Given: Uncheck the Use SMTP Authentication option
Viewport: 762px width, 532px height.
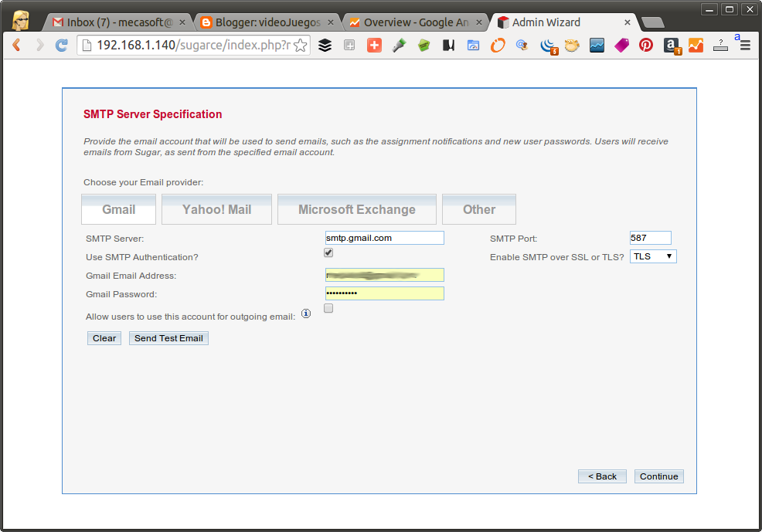Looking at the screenshot, I should tap(328, 252).
